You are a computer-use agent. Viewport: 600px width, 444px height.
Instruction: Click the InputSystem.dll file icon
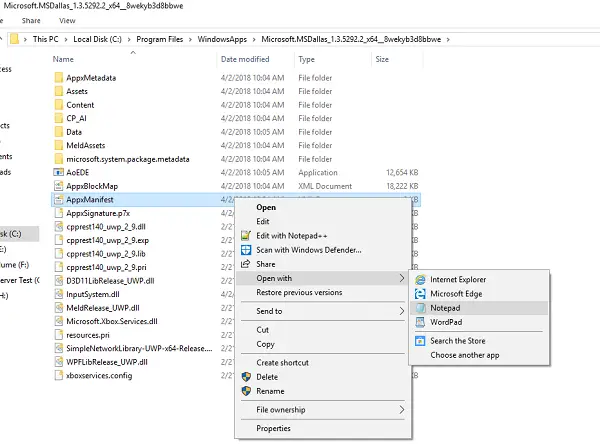pos(59,294)
